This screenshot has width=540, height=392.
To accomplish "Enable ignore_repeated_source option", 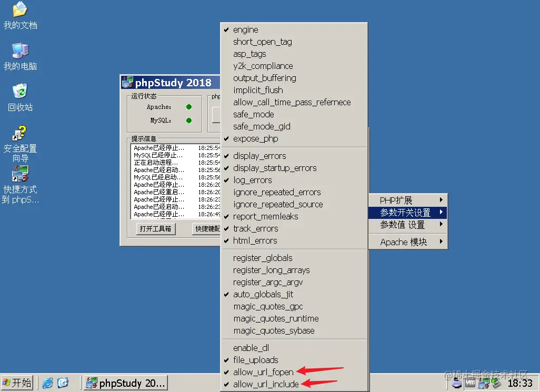I will pyautogui.click(x=294, y=205).
